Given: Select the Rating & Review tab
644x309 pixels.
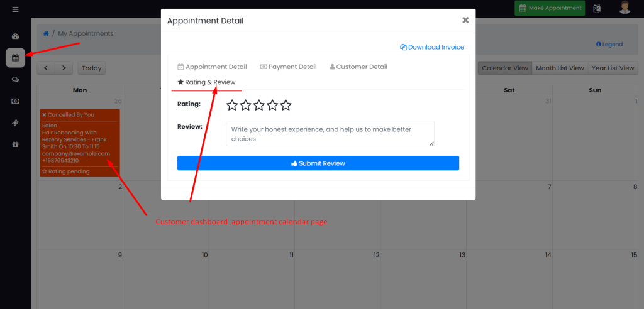Looking at the screenshot, I should coord(206,82).
